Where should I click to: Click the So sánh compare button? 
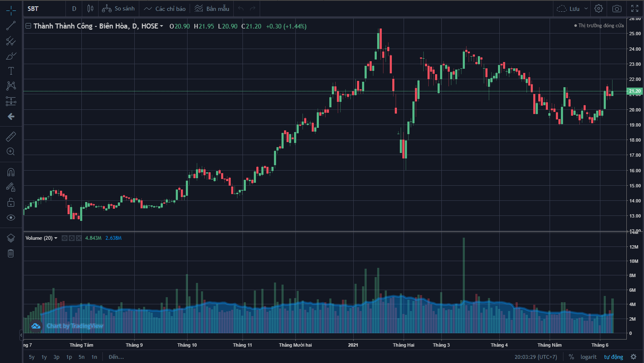coord(118,8)
